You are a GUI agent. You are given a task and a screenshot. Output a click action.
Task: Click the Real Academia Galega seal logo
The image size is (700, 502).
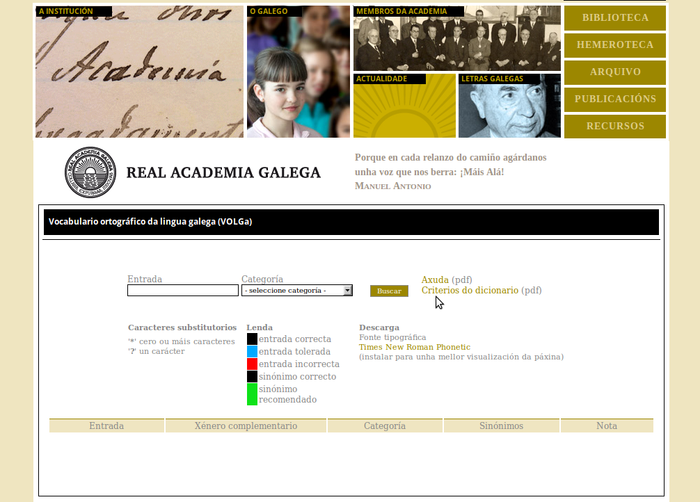click(x=90, y=172)
